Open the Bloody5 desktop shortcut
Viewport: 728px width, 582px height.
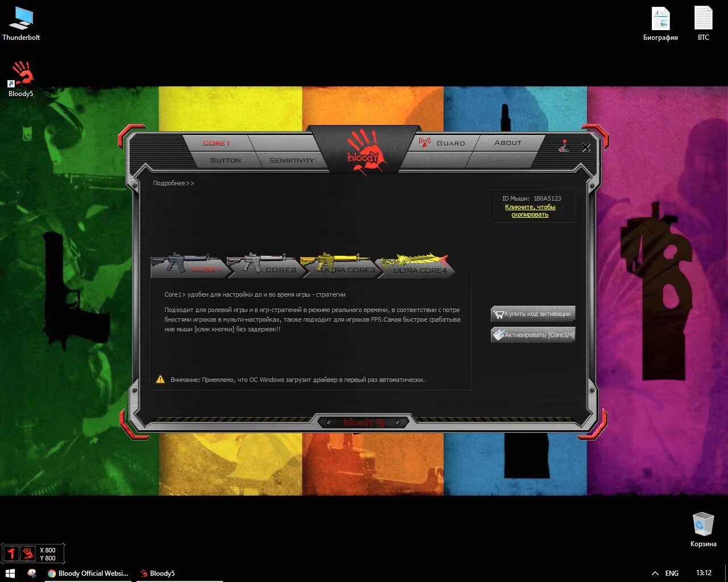(21, 79)
